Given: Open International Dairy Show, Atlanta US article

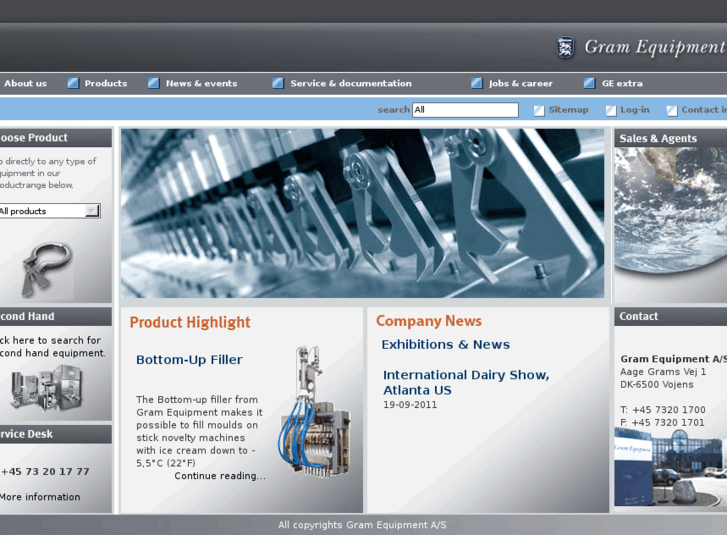Looking at the screenshot, I should [x=466, y=382].
